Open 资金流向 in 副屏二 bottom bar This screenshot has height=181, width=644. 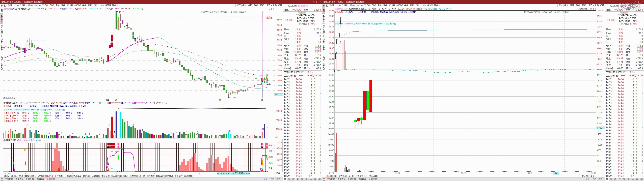pyautogui.click(x=19, y=179)
